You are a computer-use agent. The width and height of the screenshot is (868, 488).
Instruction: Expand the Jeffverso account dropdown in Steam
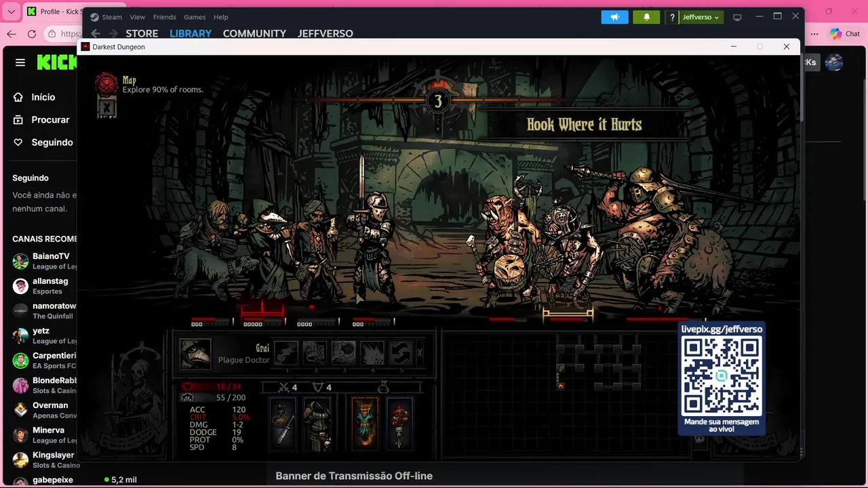pos(701,17)
